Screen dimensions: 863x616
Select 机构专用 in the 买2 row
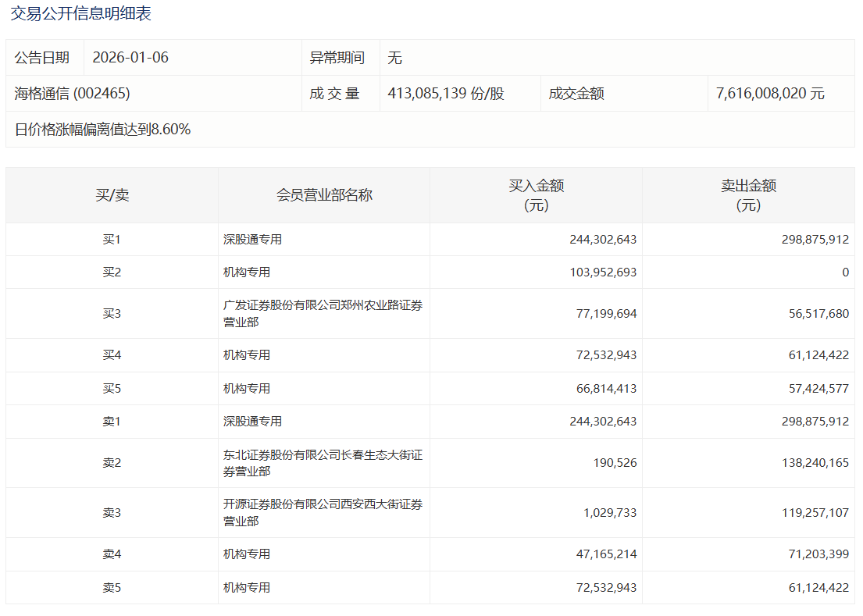coord(247,272)
